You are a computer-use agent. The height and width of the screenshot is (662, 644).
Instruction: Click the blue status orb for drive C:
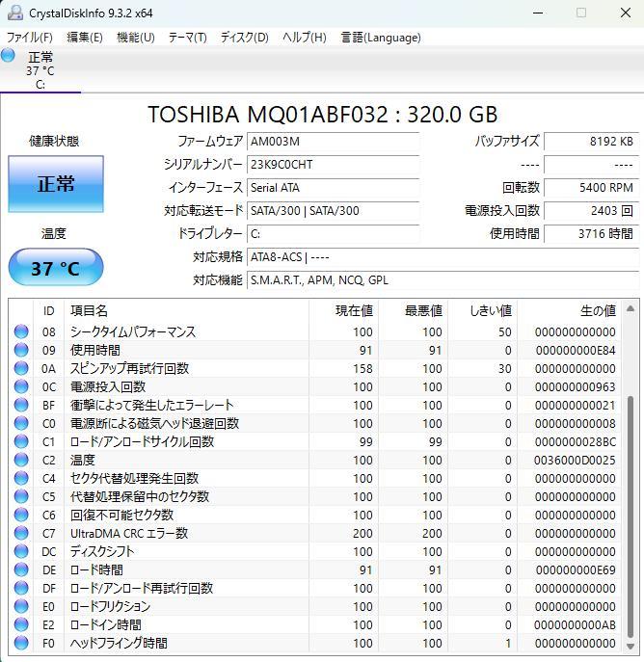8,55
